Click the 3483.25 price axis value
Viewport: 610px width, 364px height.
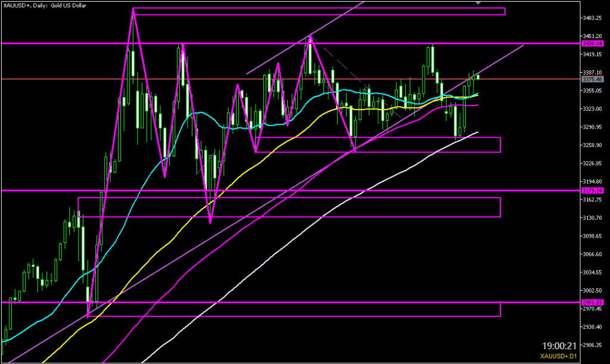coord(593,18)
